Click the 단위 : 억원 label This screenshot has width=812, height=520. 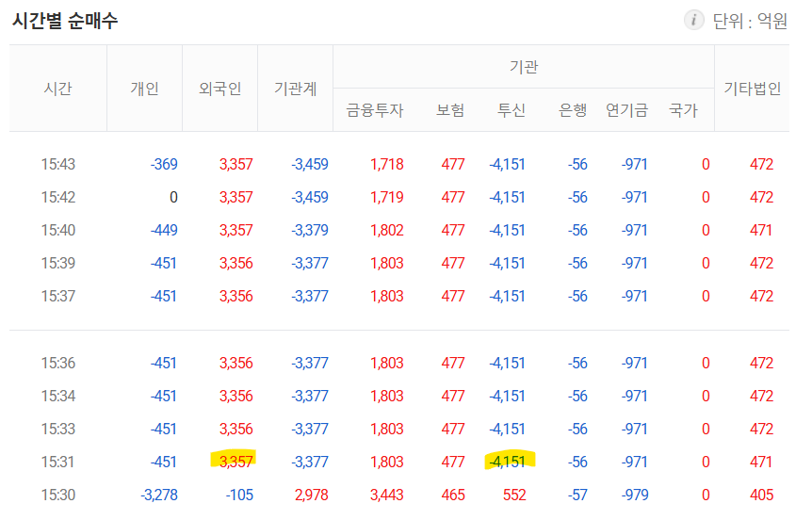pos(750,21)
